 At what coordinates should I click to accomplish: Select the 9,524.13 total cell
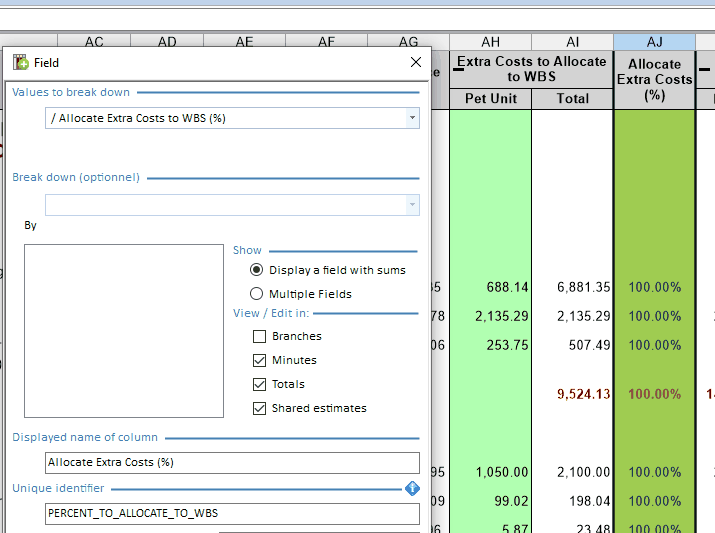tap(582, 394)
